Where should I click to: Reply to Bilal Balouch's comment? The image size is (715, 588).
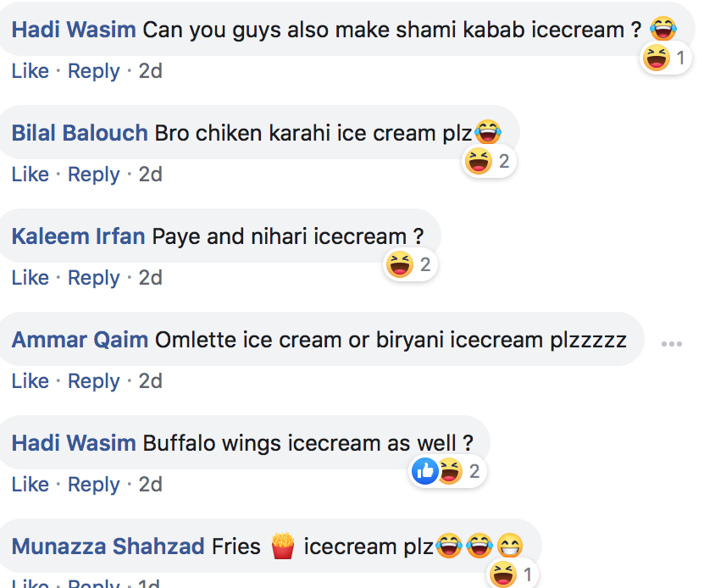(94, 175)
